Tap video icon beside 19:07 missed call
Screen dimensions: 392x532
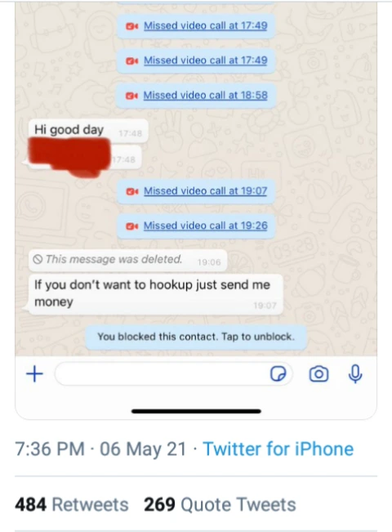coord(131,191)
